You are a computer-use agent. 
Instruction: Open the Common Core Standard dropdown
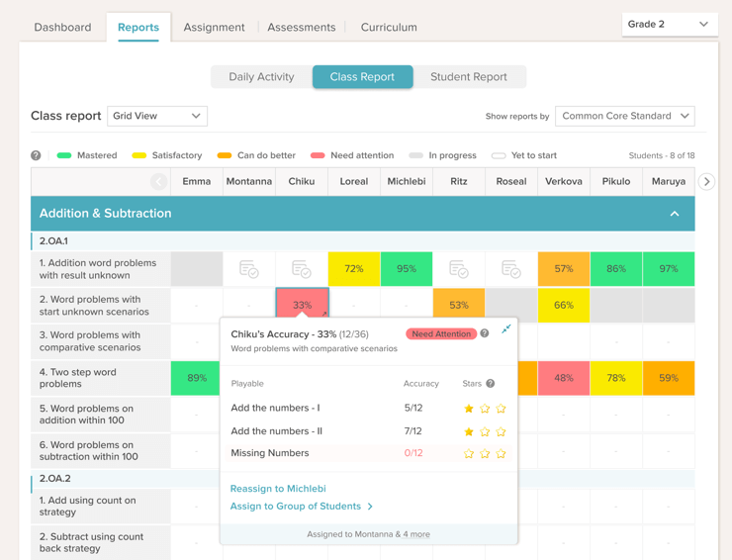pyautogui.click(x=625, y=116)
